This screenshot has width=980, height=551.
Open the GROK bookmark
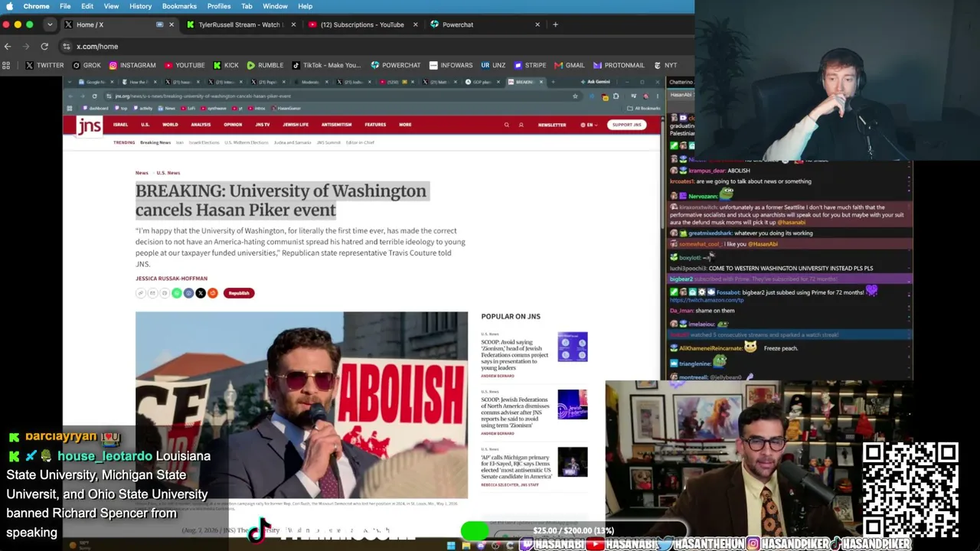coord(87,65)
